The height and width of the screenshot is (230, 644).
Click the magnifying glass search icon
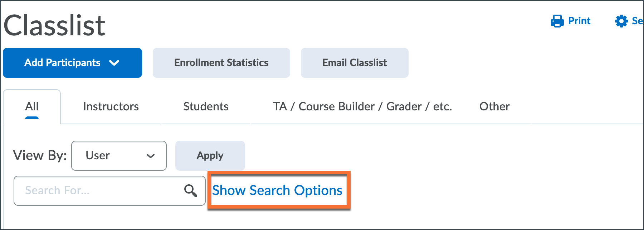(x=190, y=191)
